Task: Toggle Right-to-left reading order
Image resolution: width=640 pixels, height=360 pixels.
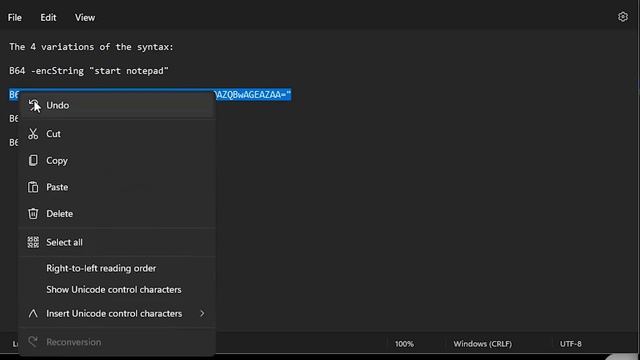Action: coord(117,268)
